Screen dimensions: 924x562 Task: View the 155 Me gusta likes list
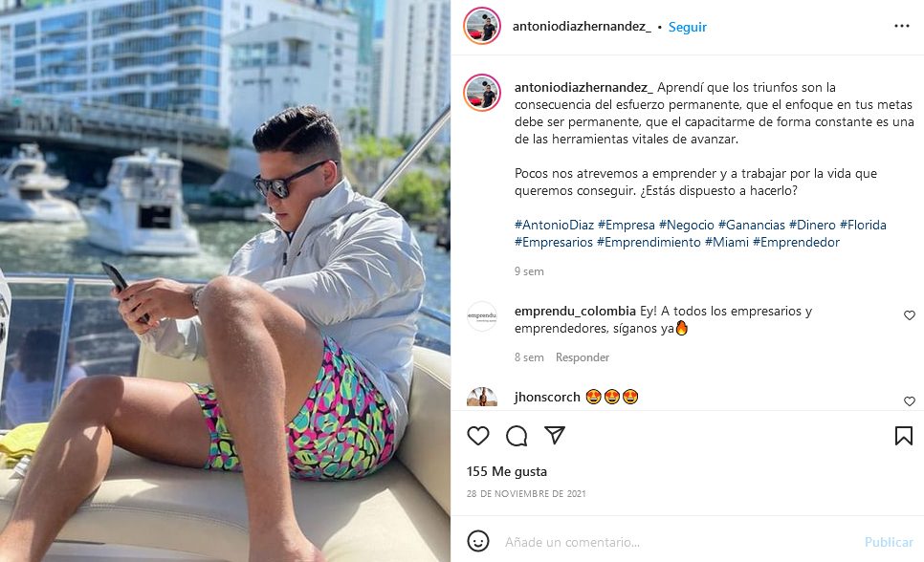point(507,471)
